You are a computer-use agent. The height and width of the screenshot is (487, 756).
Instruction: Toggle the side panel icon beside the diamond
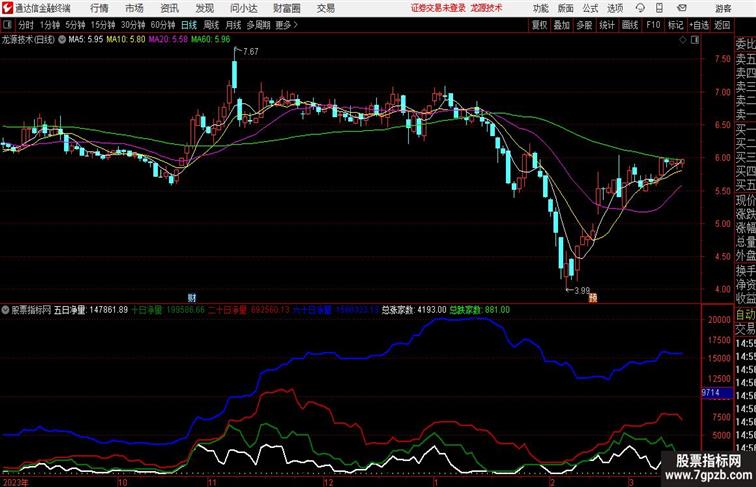tap(695, 41)
